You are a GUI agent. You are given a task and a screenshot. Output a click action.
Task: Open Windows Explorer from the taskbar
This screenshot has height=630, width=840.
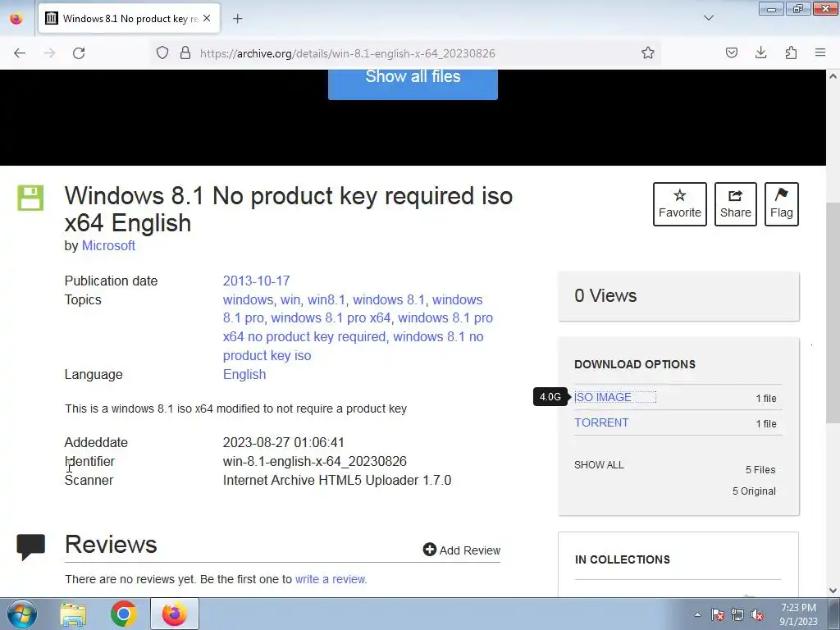pos(73,614)
